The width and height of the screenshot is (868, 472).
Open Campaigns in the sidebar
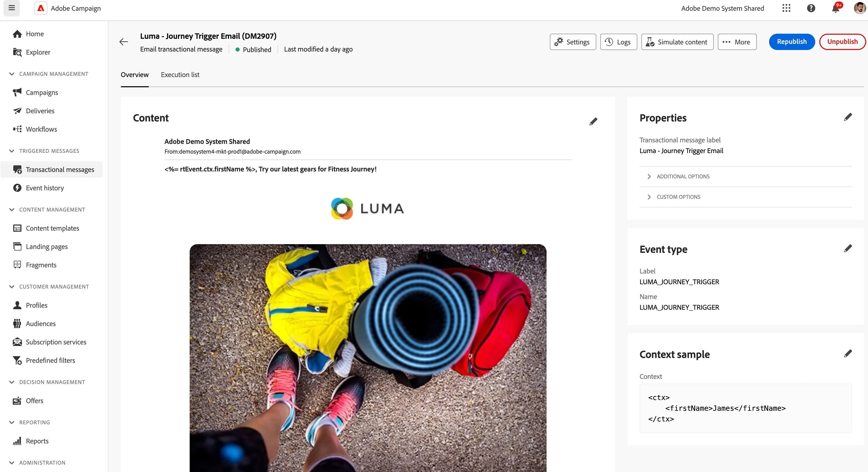click(x=51, y=92)
